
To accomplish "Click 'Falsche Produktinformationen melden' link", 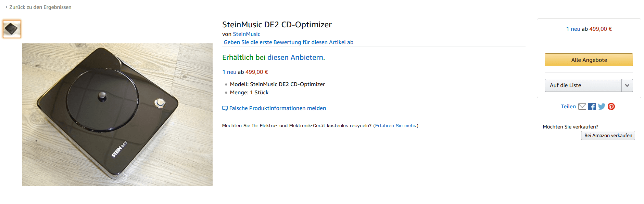I will [x=277, y=108].
